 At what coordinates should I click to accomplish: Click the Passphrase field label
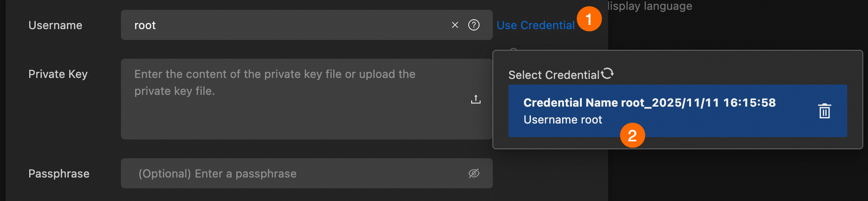click(x=59, y=174)
